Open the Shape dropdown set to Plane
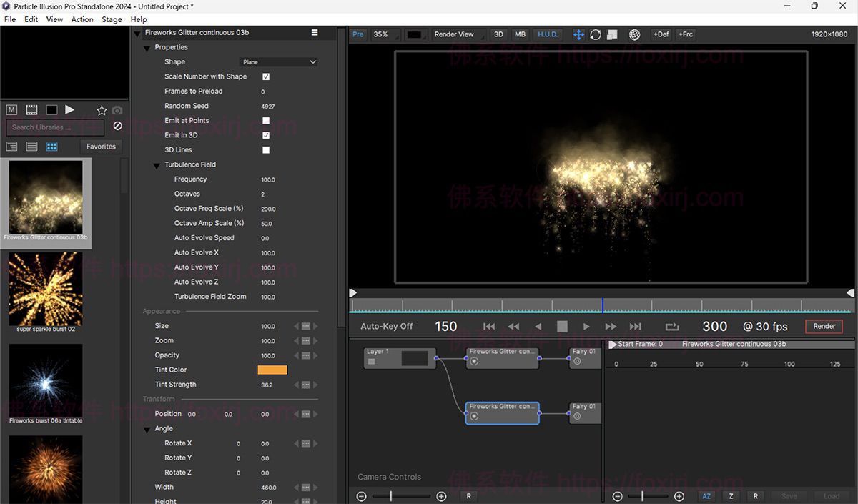 point(279,61)
